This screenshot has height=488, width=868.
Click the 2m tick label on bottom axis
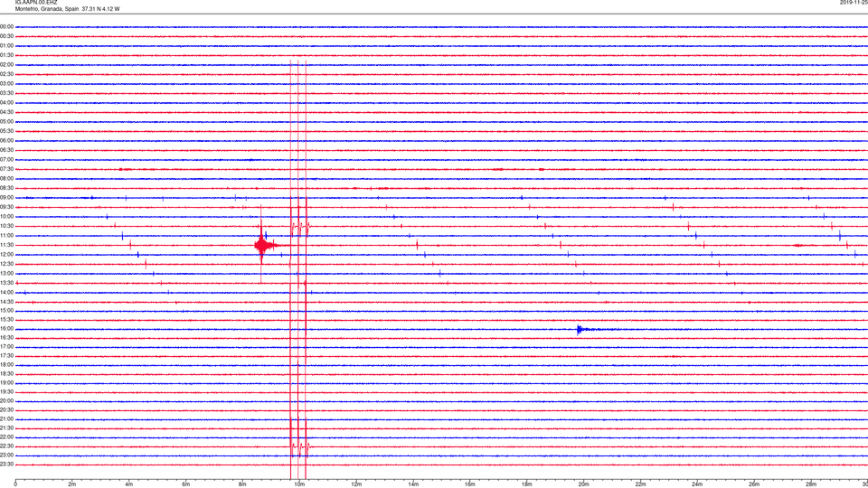tap(72, 484)
